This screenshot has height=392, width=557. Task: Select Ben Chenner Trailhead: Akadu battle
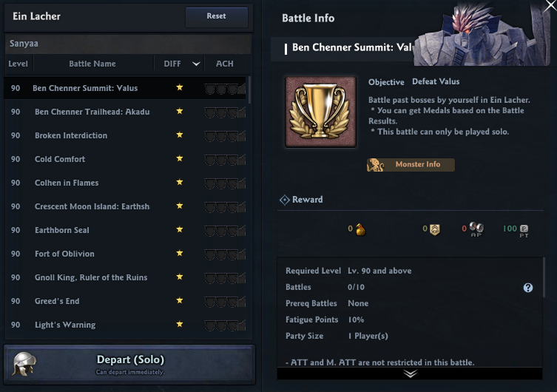coord(92,112)
